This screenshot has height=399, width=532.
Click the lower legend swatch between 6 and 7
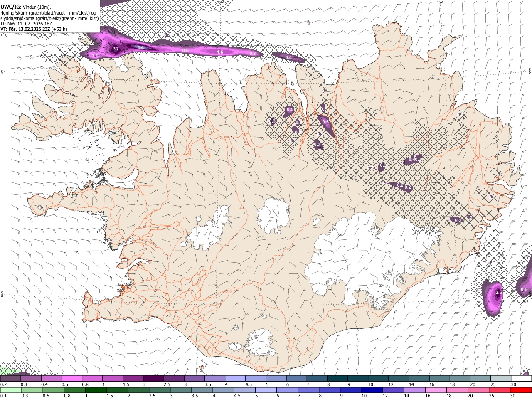(287, 390)
